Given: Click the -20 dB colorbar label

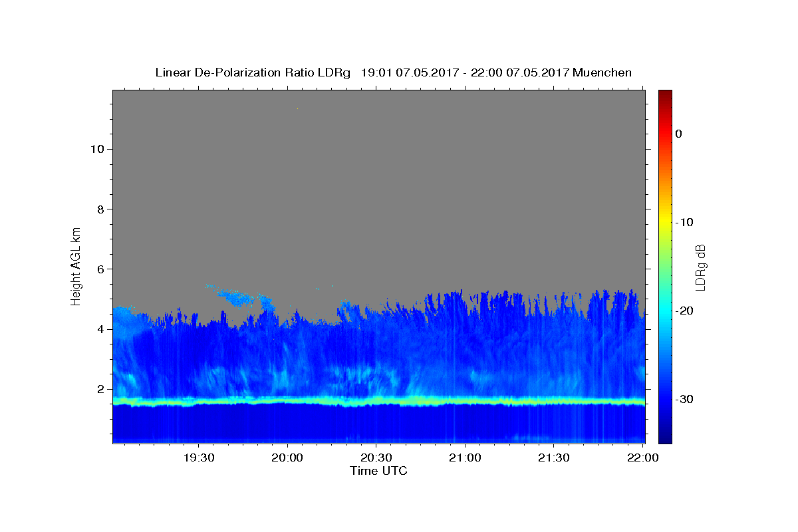Looking at the screenshot, I should 684,311.
